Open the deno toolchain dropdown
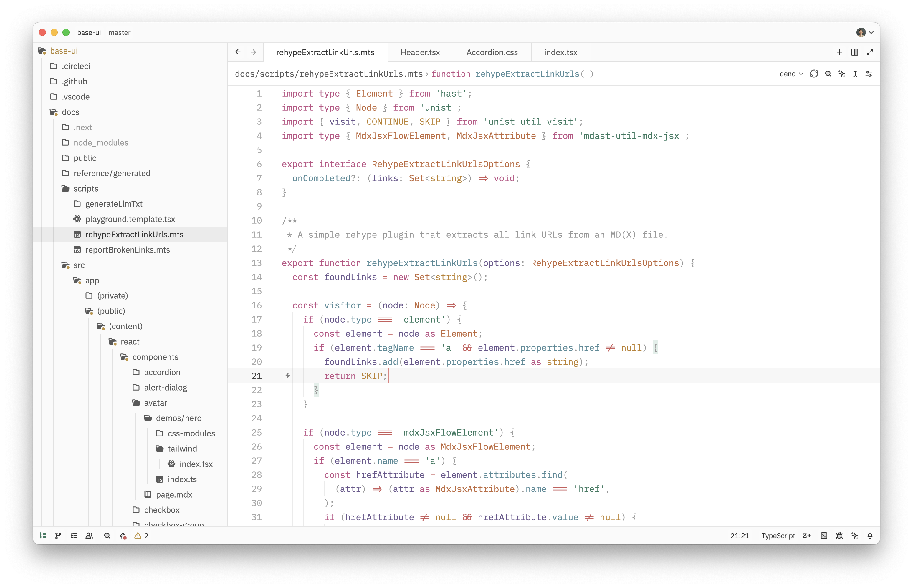The image size is (913, 588). point(791,74)
